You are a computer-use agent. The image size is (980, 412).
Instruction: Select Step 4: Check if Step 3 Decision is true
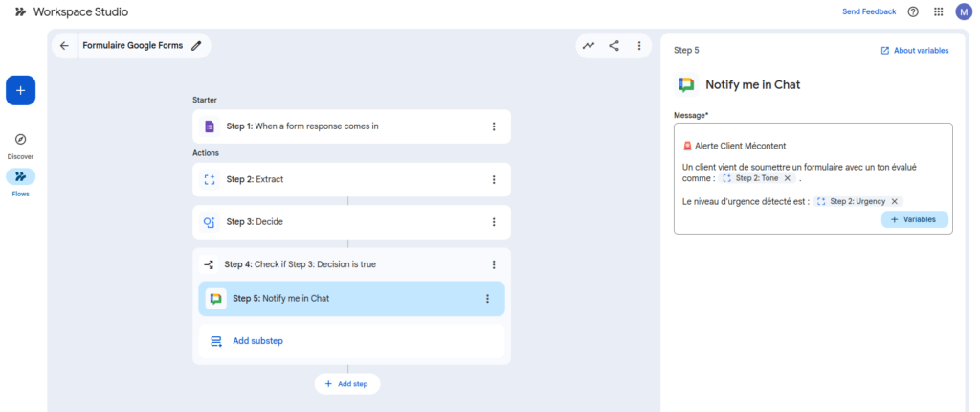click(351, 264)
